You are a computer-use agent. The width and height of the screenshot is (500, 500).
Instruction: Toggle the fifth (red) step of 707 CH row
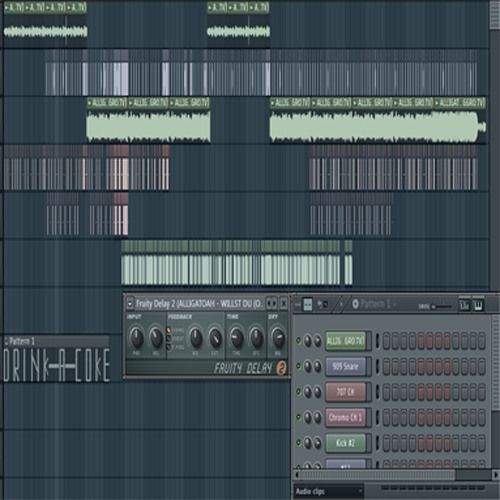421,392
